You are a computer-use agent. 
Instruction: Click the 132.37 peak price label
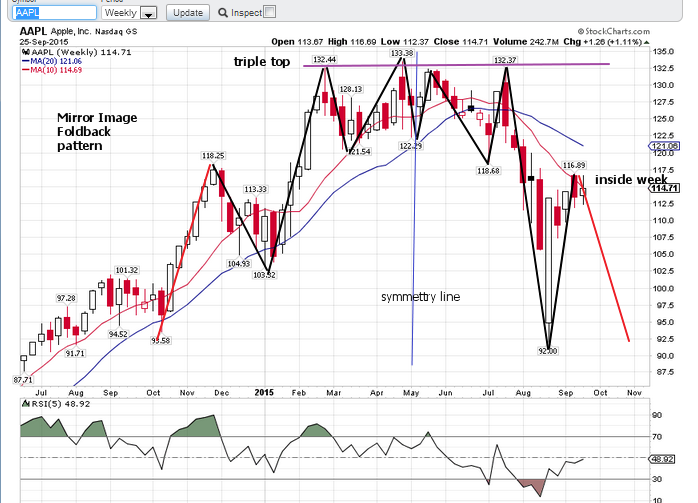[x=505, y=60]
